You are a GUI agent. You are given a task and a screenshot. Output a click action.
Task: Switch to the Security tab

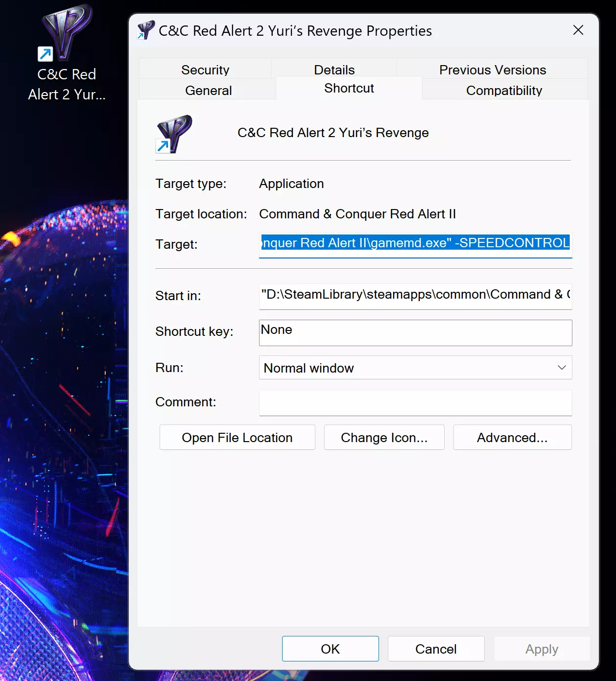click(205, 70)
